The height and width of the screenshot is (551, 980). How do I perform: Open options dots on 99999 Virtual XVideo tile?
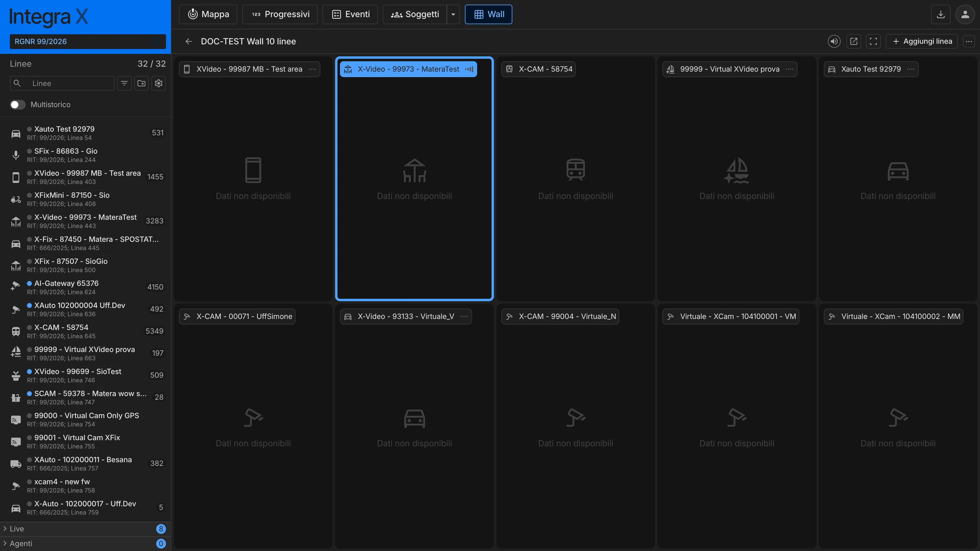789,69
